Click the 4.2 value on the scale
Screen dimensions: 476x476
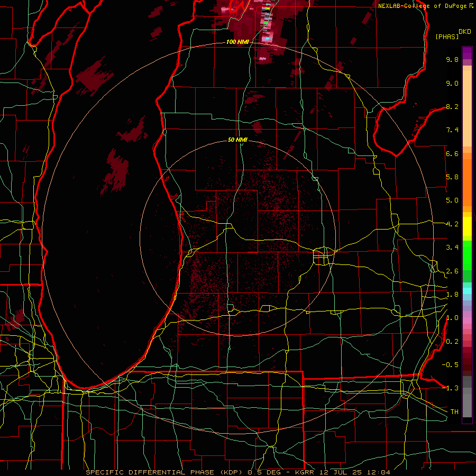click(x=452, y=224)
